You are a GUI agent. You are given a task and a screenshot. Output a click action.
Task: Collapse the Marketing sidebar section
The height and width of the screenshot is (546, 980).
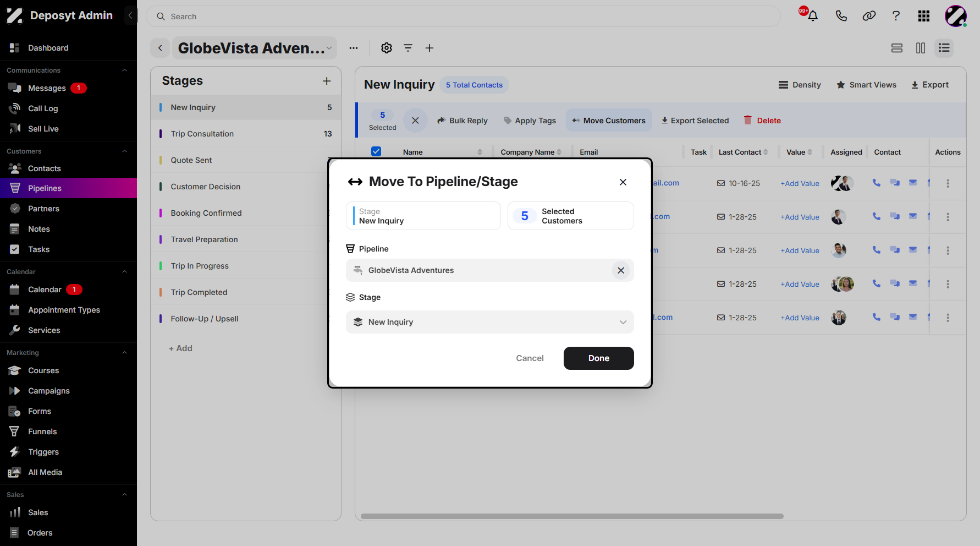(x=124, y=353)
